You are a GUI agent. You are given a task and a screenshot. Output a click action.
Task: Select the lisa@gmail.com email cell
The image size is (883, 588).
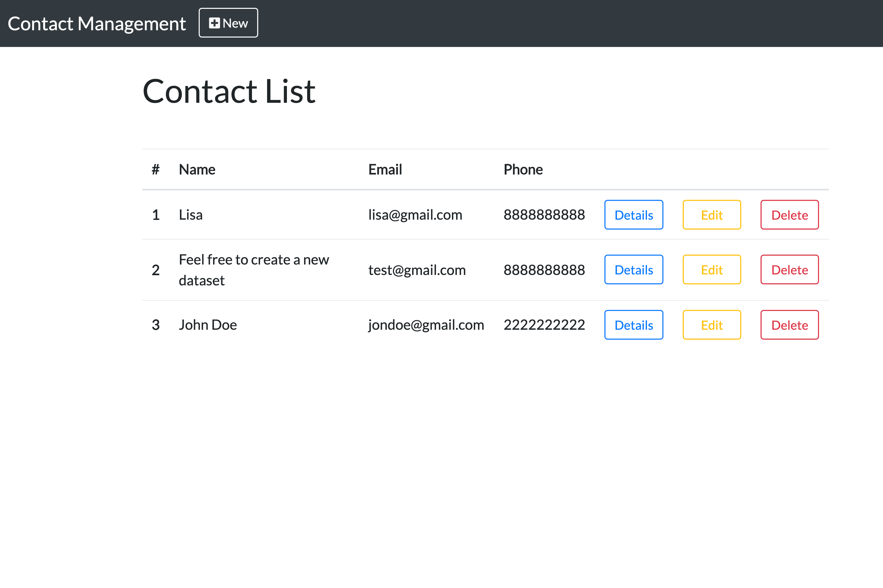[x=415, y=215]
